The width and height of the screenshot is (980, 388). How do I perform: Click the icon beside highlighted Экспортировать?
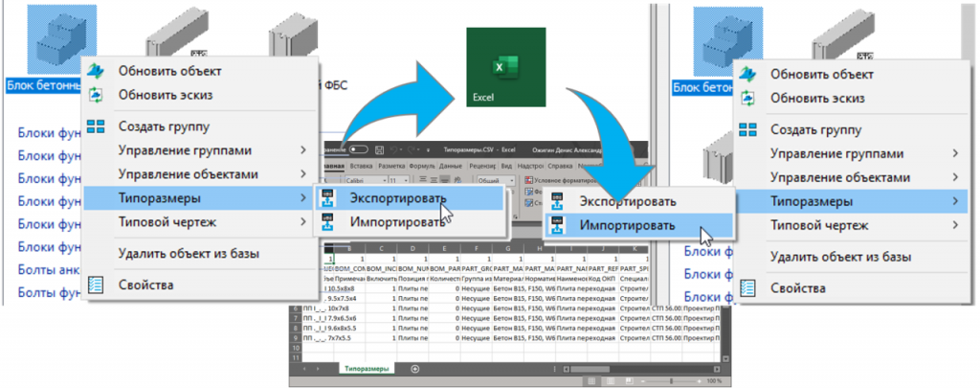pyautogui.click(x=328, y=199)
